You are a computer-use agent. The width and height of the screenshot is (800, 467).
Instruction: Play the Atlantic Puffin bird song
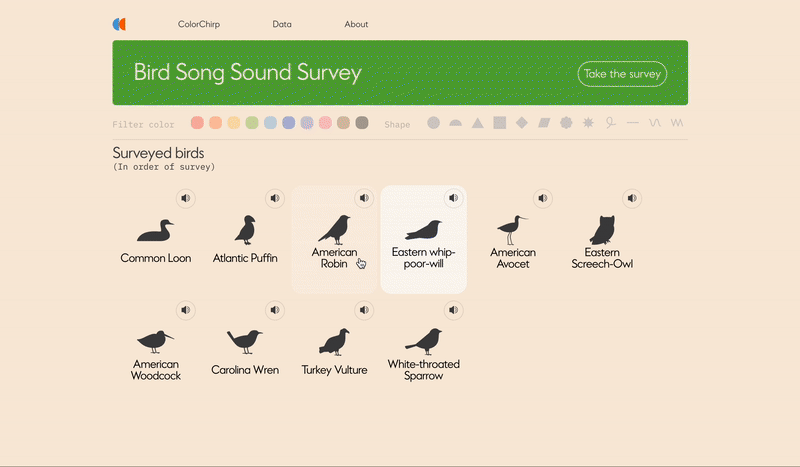click(273, 198)
